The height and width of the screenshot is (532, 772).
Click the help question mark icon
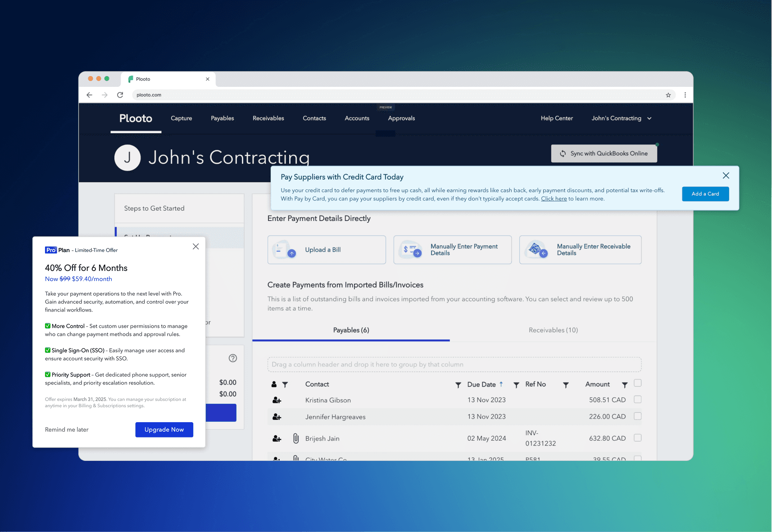pos(233,358)
